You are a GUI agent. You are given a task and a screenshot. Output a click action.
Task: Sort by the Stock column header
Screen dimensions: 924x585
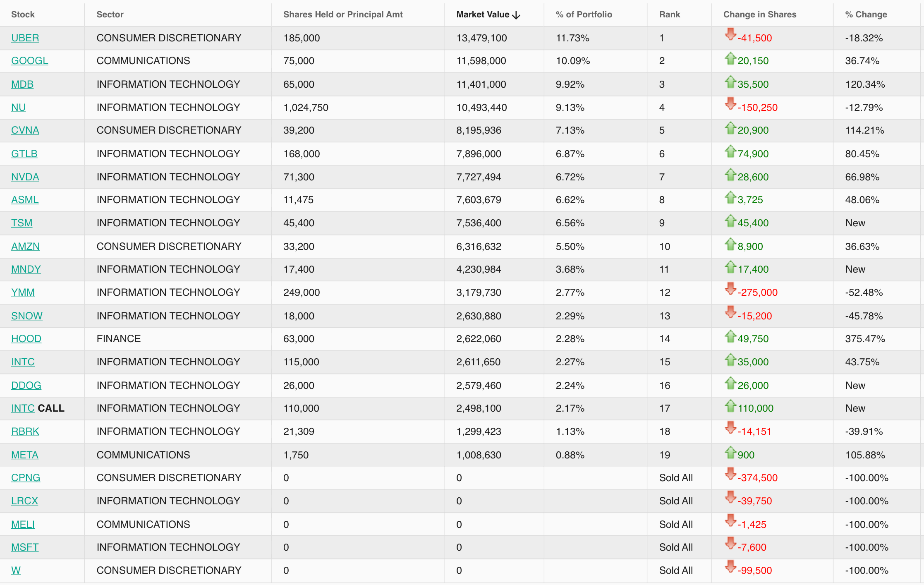(x=23, y=14)
